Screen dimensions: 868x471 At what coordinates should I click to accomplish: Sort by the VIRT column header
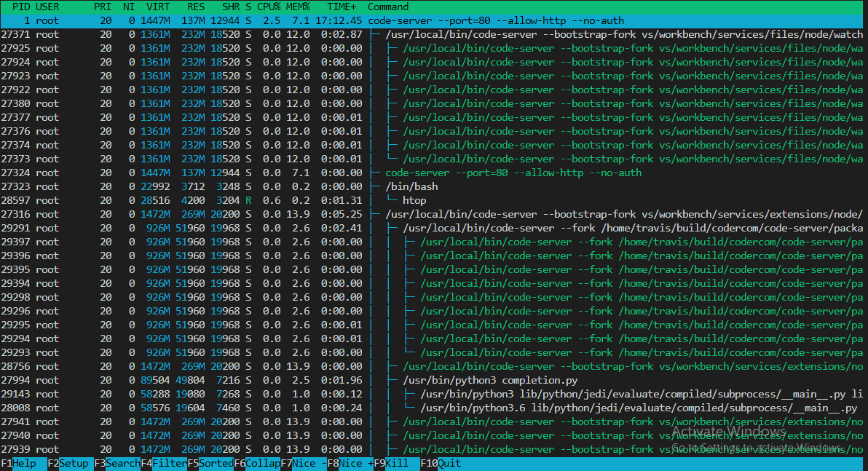(x=158, y=7)
